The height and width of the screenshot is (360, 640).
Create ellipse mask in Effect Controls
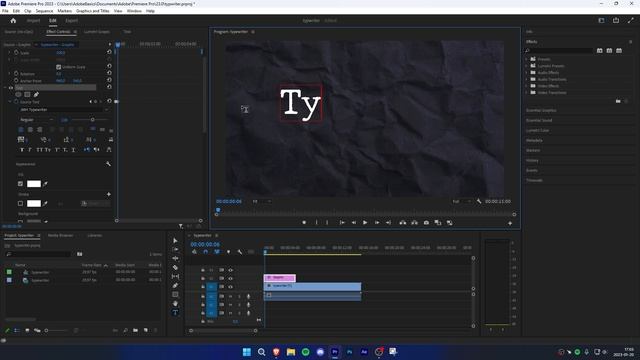pos(18,94)
